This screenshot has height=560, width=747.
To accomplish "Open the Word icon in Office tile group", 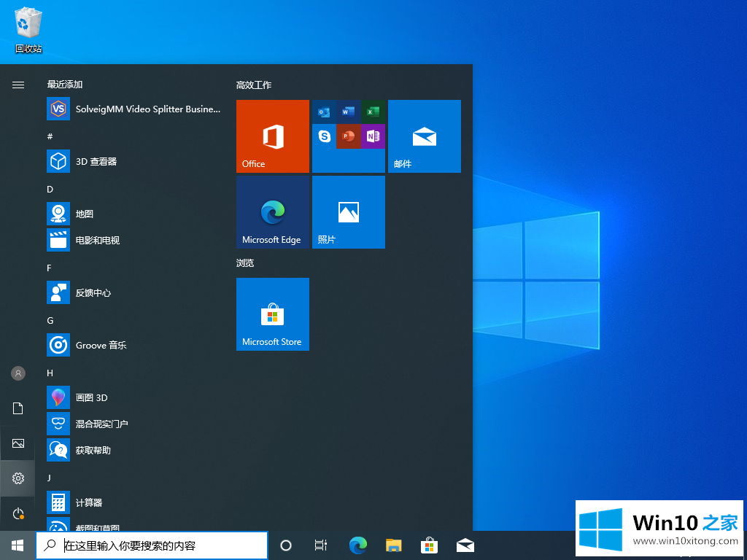I will (348, 112).
